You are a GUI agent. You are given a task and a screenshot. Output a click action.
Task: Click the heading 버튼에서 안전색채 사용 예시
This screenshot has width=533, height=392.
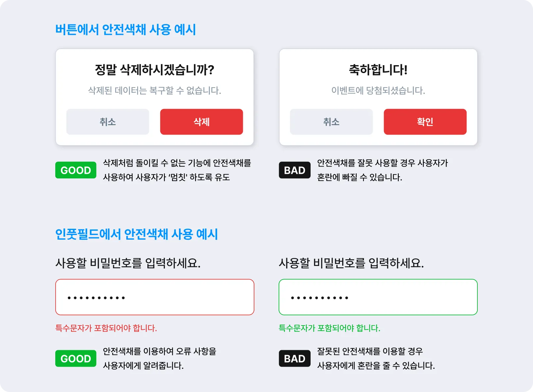(125, 30)
